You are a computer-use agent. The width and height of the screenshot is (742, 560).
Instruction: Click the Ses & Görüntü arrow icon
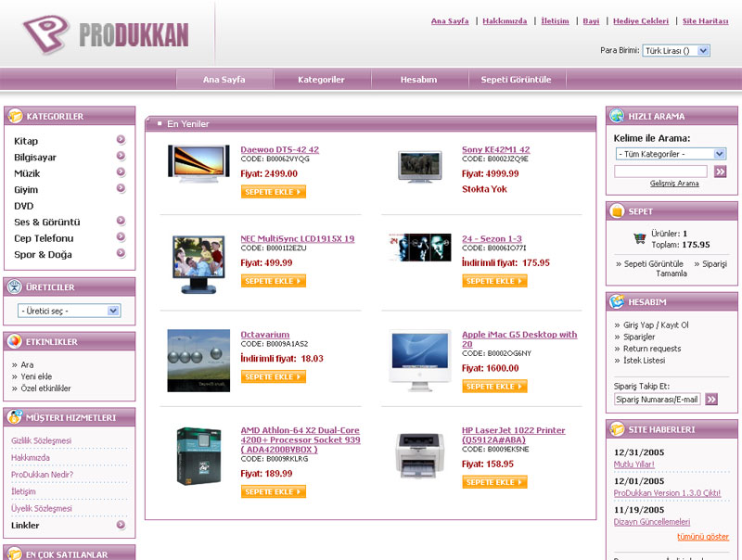[x=121, y=221]
